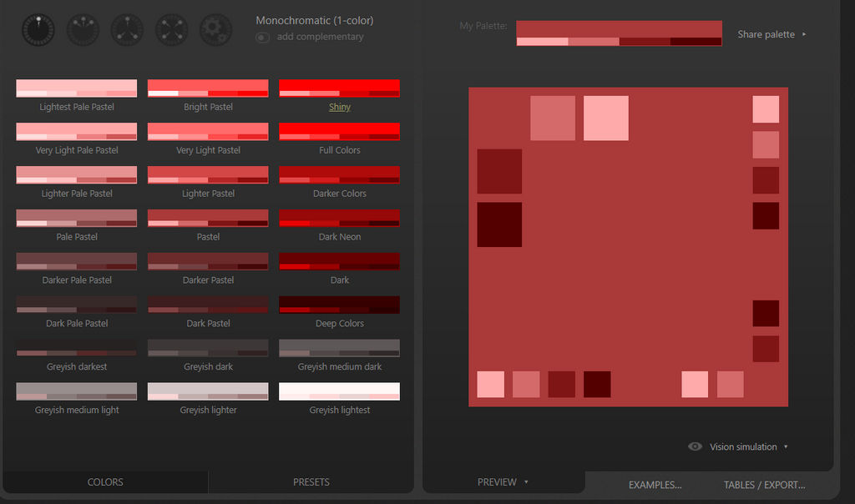The width and height of the screenshot is (855, 504).
Task: Open the TABLES / EXPORT... tab
Action: click(x=765, y=485)
